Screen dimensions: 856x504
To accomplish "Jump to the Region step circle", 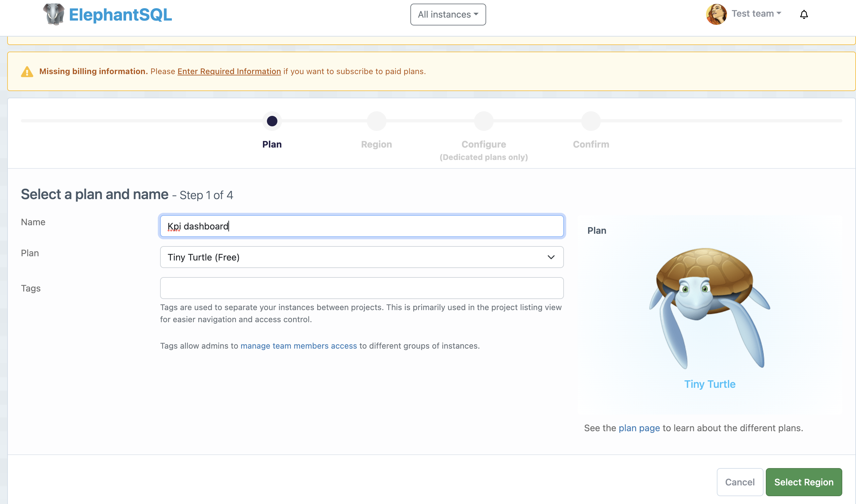I will pos(376,121).
